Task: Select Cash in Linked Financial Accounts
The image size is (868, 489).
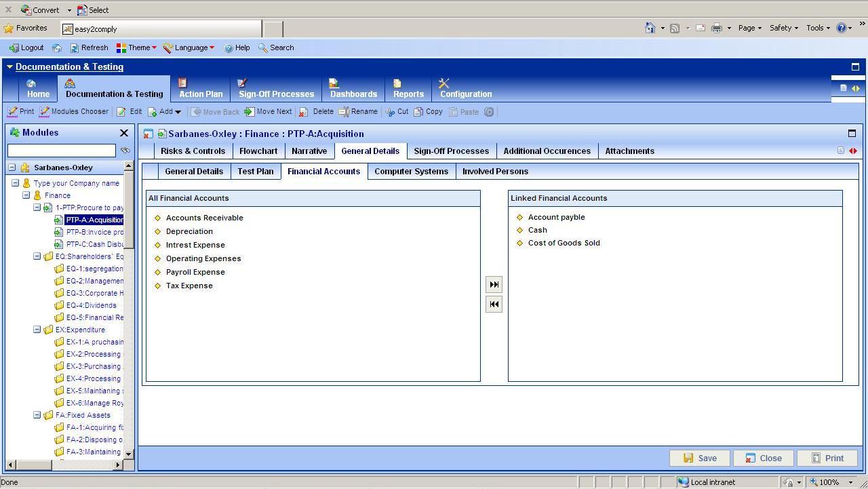Action: [x=538, y=230]
